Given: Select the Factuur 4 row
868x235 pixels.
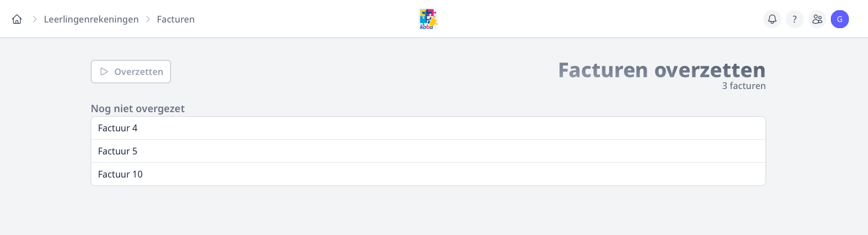Looking at the screenshot, I should click(428, 128).
